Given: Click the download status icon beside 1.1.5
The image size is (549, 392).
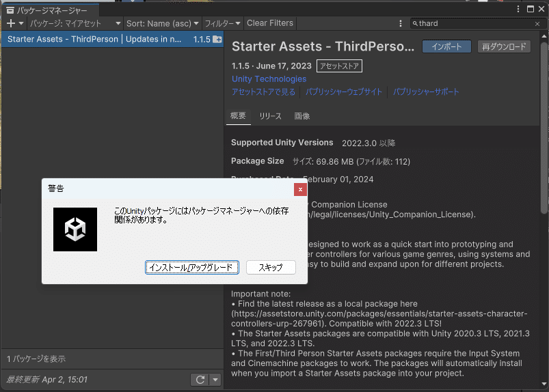Looking at the screenshot, I should pyautogui.click(x=217, y=39).
